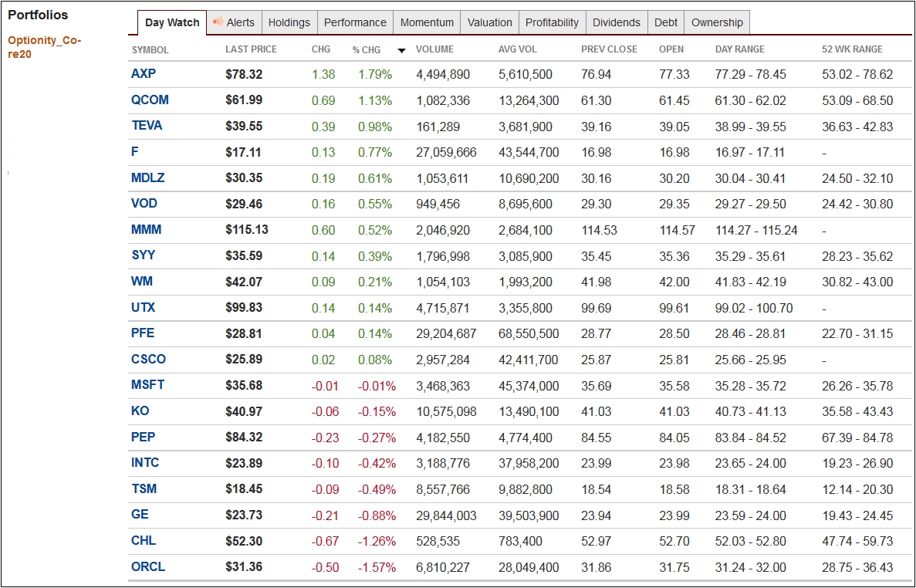Open the CSCO symbol link
This screenshot has height=588, width=916.
click(x=148, y=359)
